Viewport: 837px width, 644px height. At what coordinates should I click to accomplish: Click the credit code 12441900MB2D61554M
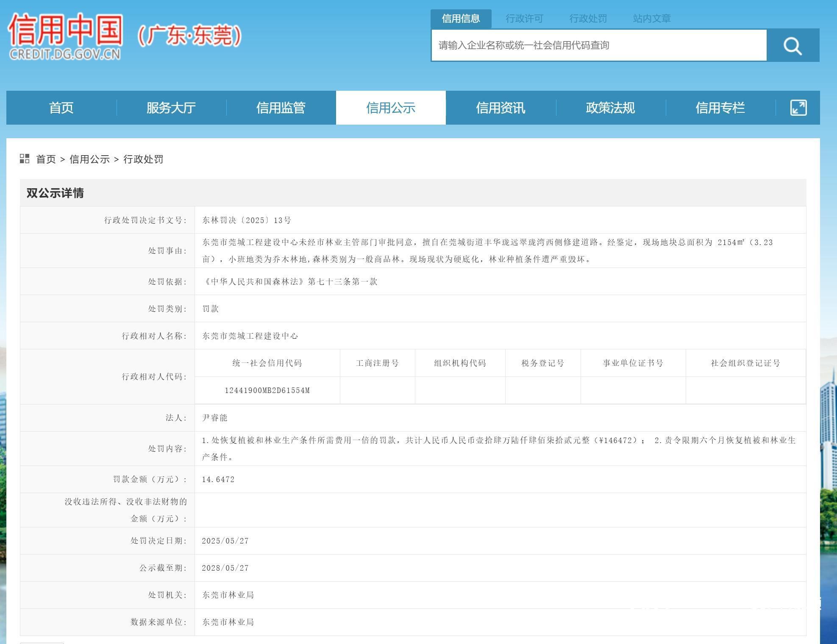(x=267, y=390)
